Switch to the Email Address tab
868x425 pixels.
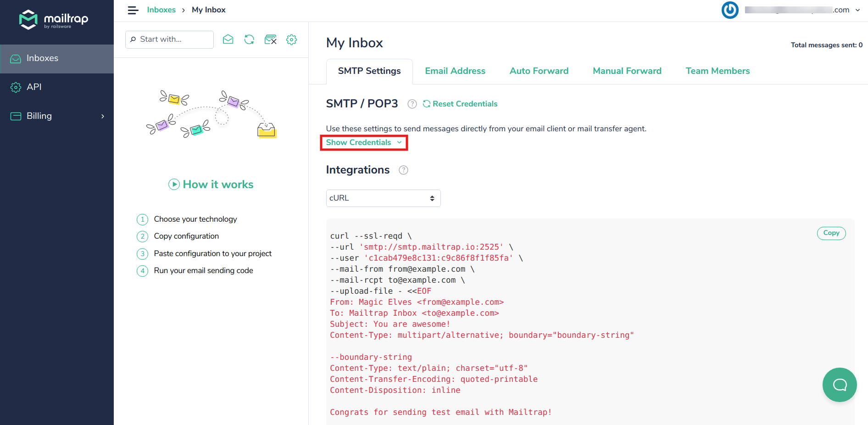(x=455, y=71)
